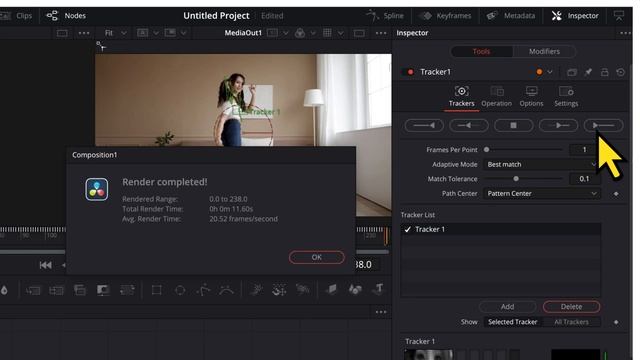The height and width of the screenshot is (360, 640).
Task: Lock the Tracker1 node
Action: 604,72
